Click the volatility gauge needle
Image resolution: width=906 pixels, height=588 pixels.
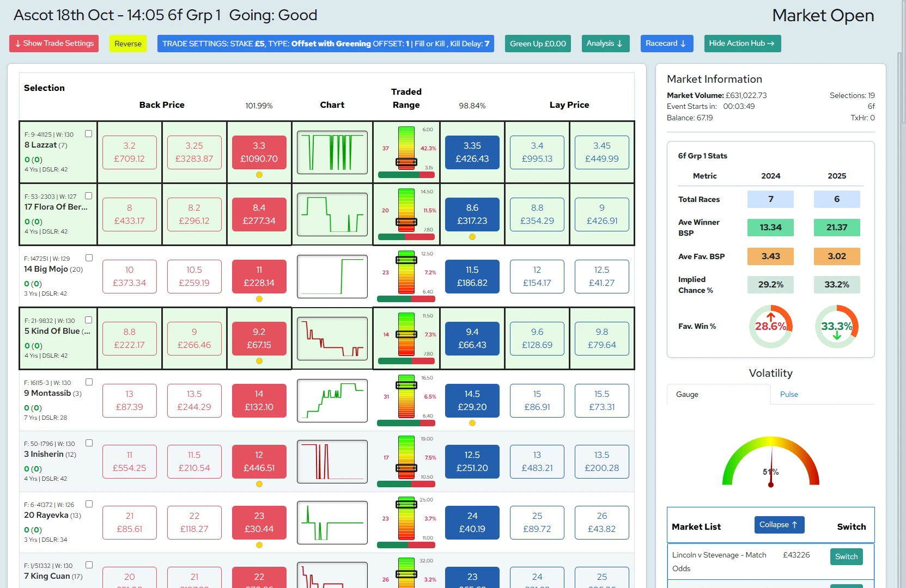771,468
